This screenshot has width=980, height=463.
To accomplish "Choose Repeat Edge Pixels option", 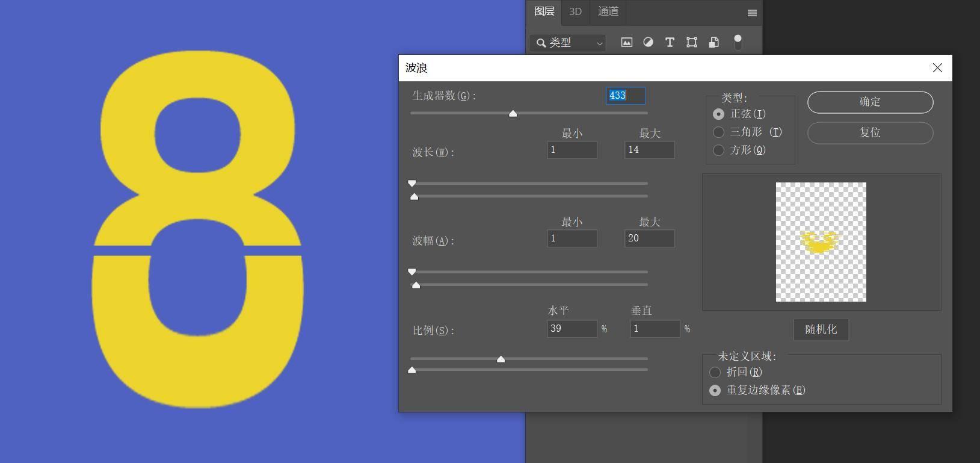I will (x=715, y=390).
